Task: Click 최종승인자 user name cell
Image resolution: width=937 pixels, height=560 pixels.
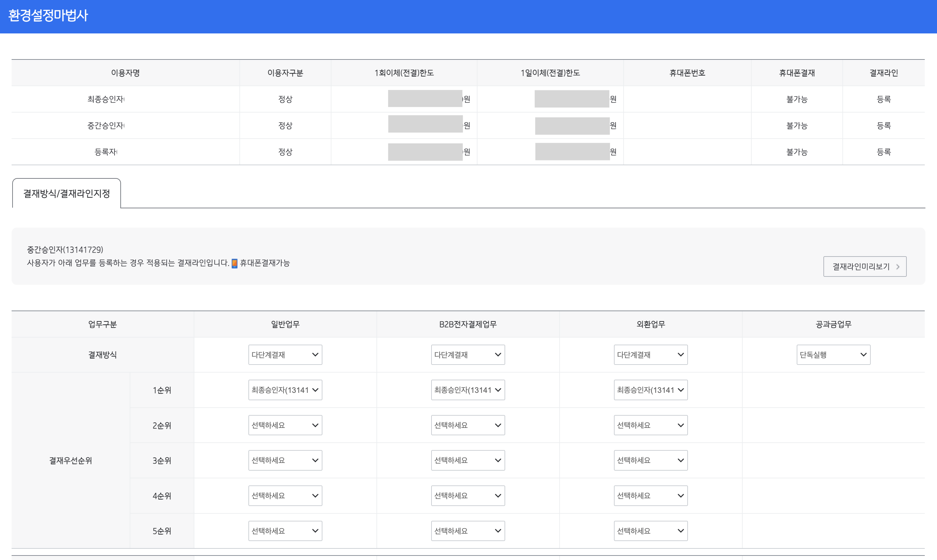Action: click(106, 99)
